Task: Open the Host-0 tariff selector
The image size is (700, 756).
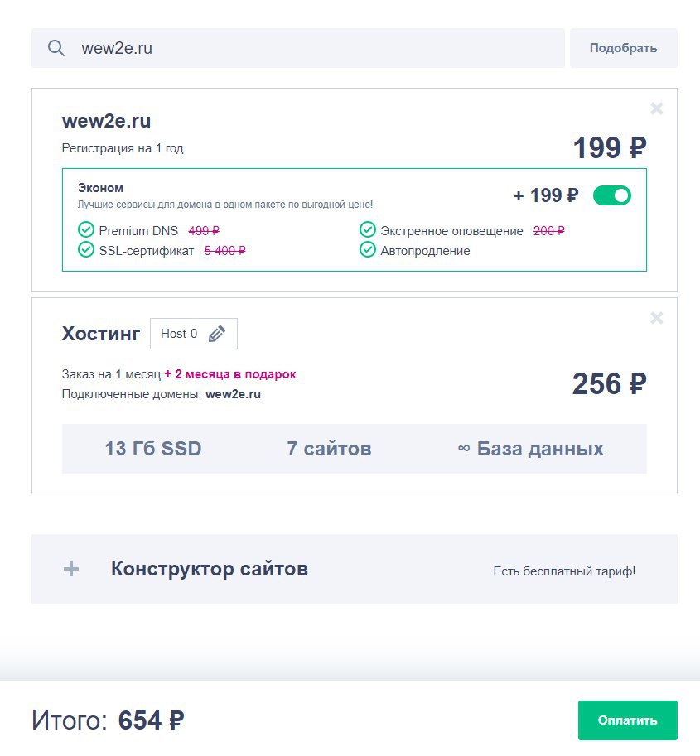Action: [x=180, y=334]
